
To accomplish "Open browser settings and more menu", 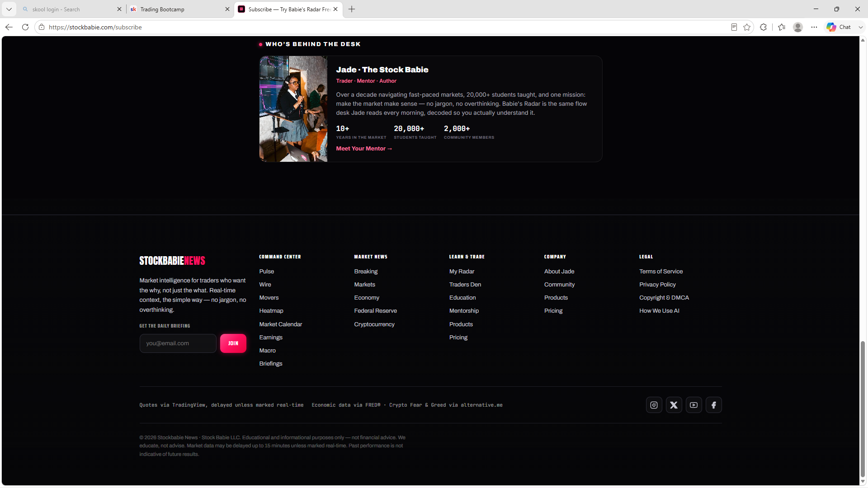I will coord(814,27).
